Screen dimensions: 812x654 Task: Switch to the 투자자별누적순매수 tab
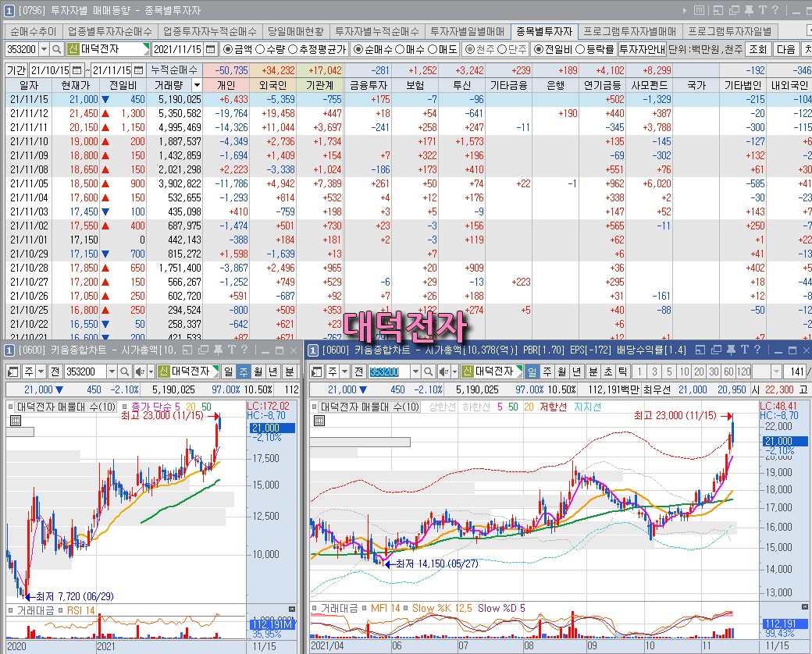pos(377,31)
